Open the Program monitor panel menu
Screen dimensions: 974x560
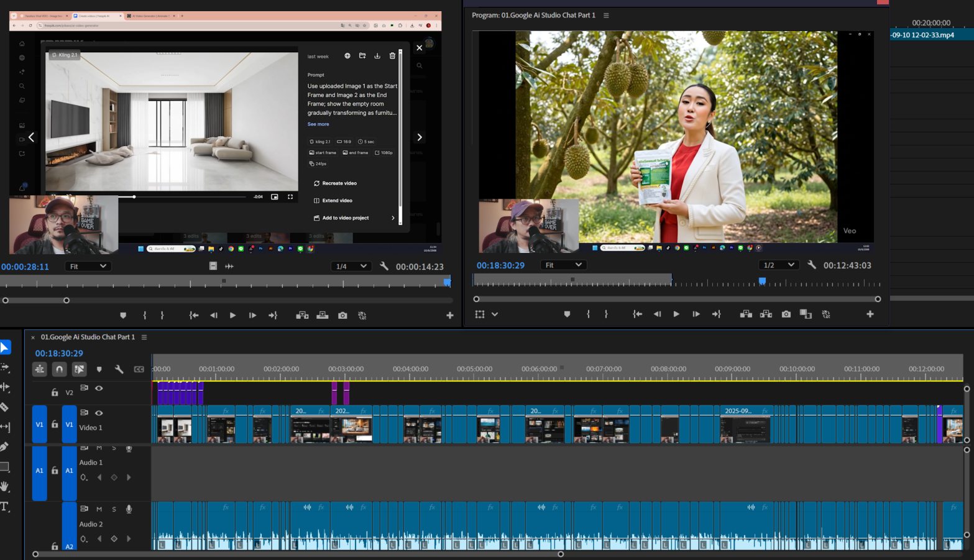tap(606, 16)
